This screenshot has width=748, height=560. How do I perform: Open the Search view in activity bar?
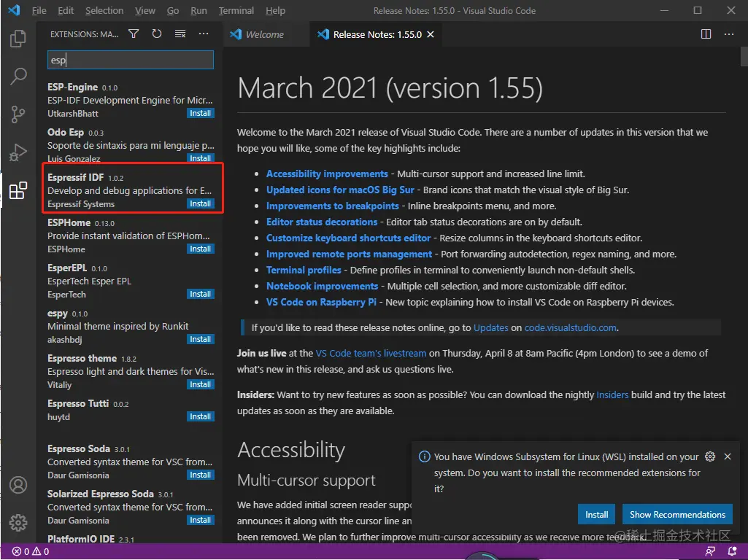tap(18, 76)
